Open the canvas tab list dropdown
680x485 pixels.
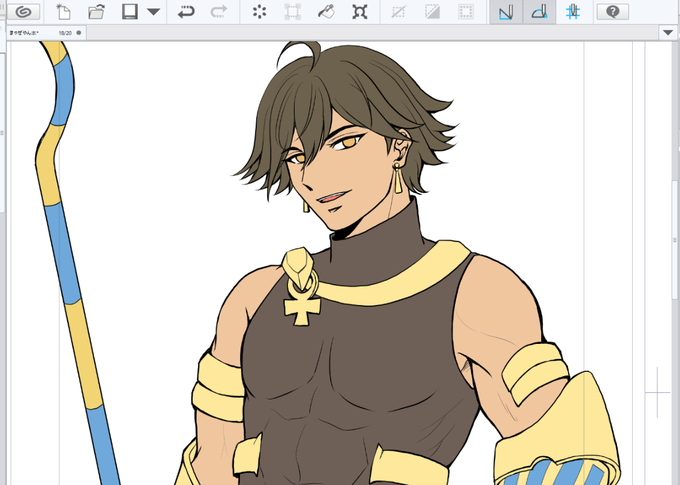tap(668, 33)
